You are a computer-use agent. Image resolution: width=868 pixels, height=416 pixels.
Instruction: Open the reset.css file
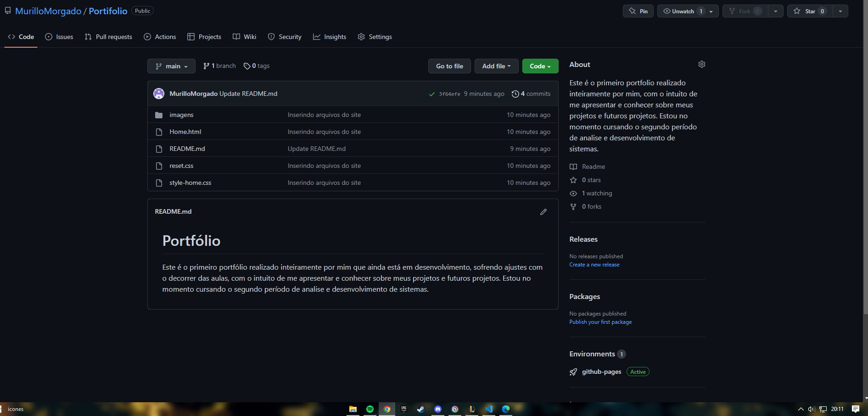click(181, 166)
